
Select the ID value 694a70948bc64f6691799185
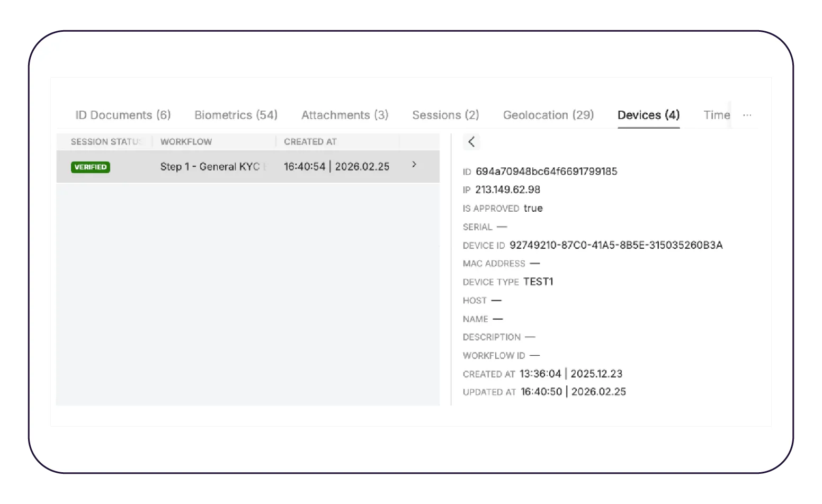click(546, 172)
